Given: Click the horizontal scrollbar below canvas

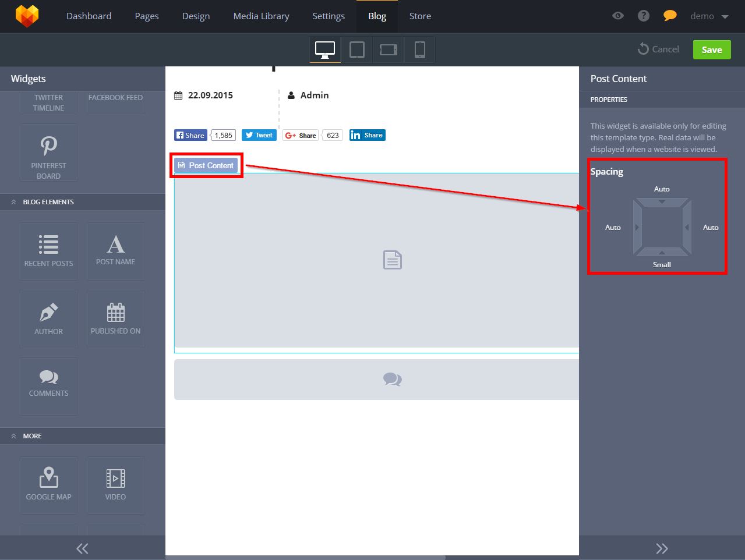Looking at the screenshot, I should [306, 558].
